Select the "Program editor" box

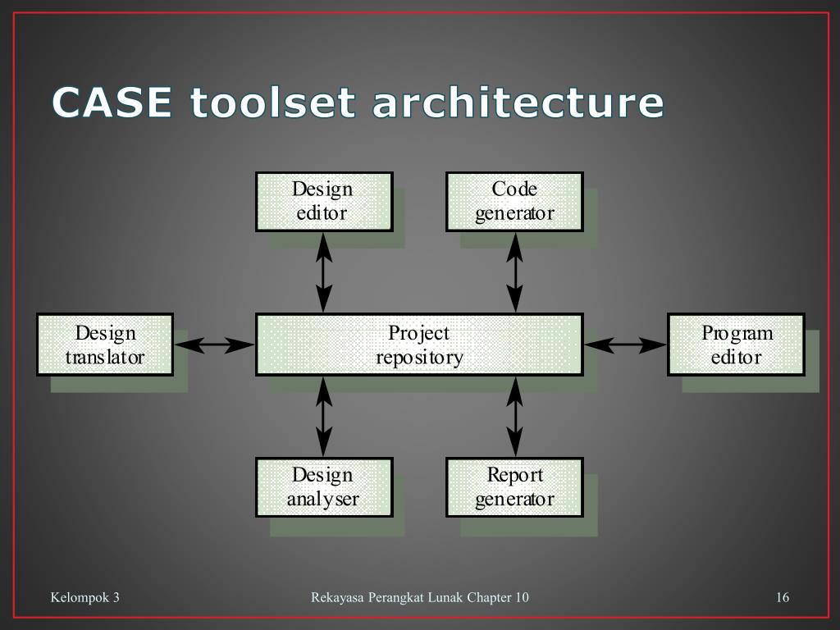pos(736,345)
